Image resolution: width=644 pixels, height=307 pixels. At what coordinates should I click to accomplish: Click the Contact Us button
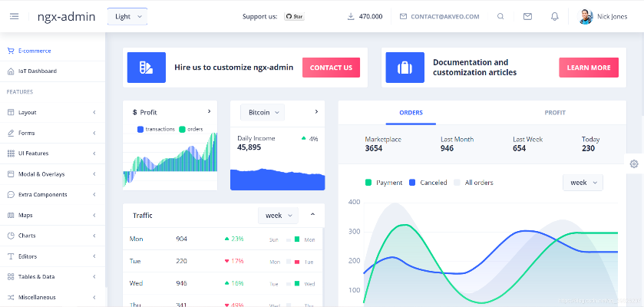coord(331,68)
